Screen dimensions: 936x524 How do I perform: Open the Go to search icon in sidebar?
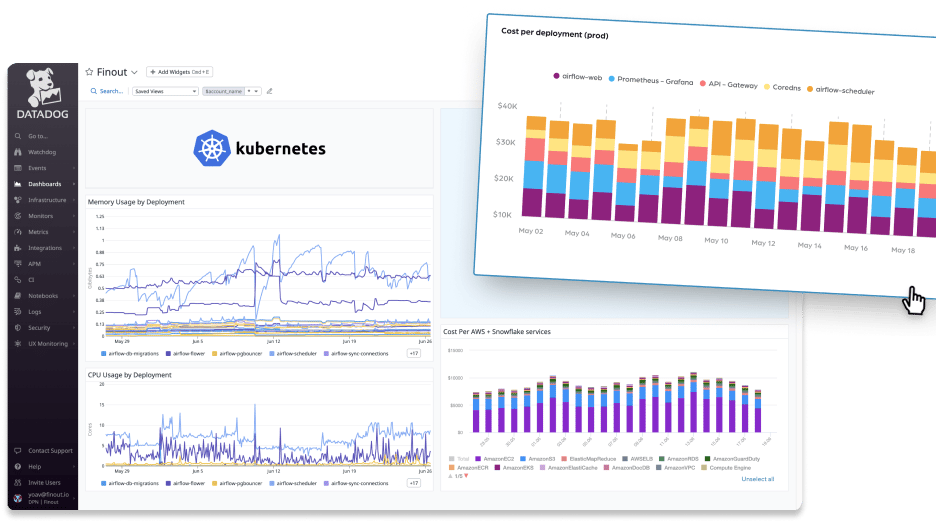[18, 136]
